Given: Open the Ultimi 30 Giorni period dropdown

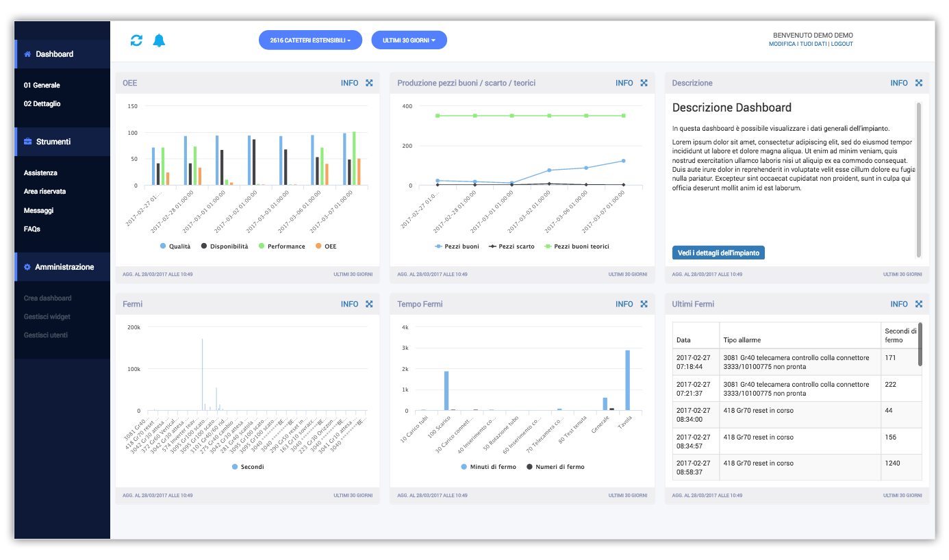Looking at the screenshot, I should point(409,40).
